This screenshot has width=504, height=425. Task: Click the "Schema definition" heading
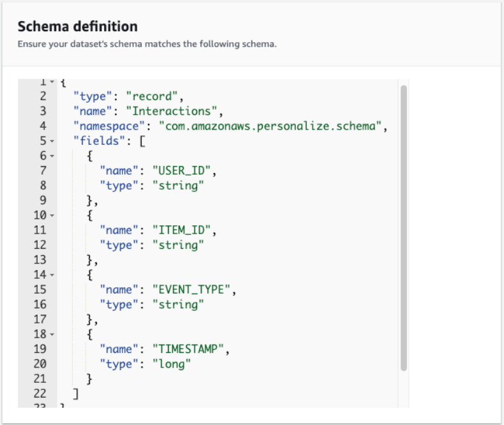coord(77,27)
